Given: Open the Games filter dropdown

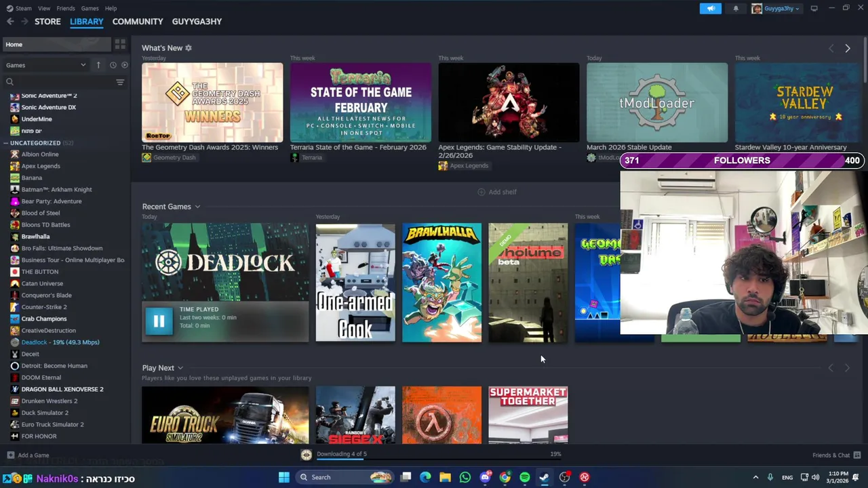Looking at the screenshot, I should [x=46, y=65].
